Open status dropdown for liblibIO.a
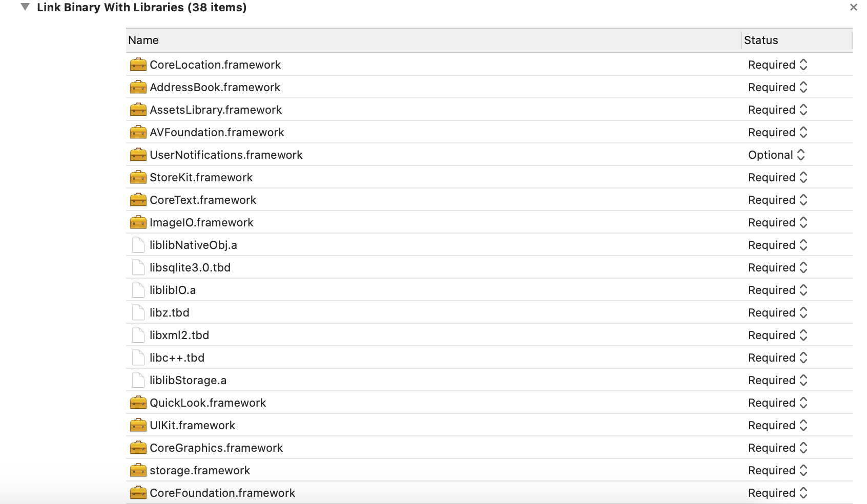This screenshot has width=867, height=504. click(x=778, y=290)
